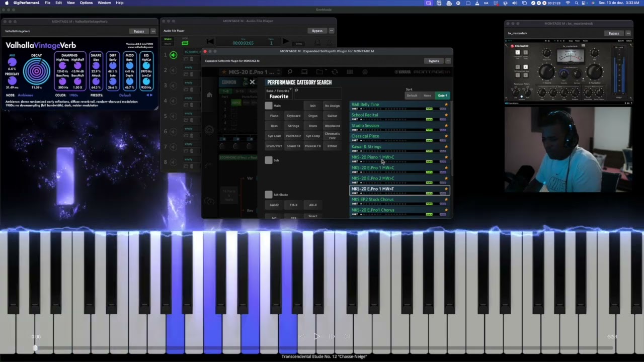Toggle the Date sort button
Viewport: 644px width, 362px height.
442,96
